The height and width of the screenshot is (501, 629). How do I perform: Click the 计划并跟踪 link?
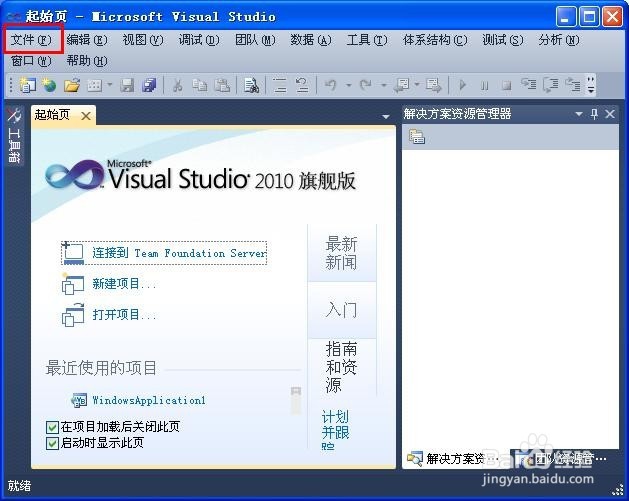335,430
